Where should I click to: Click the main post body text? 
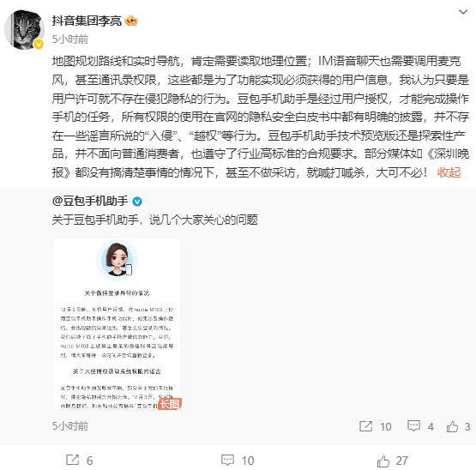pos(261,117)
